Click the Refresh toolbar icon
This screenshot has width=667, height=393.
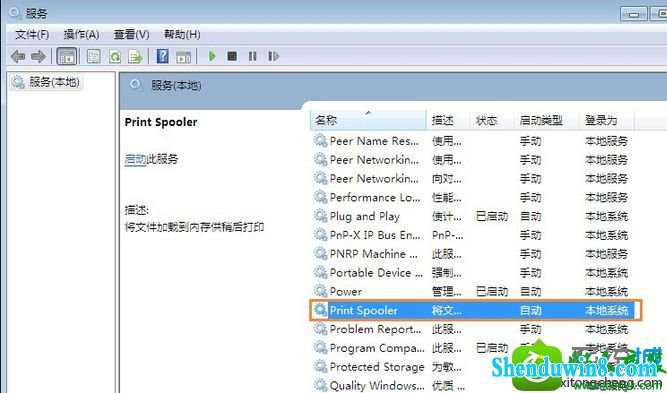(115, 56)
